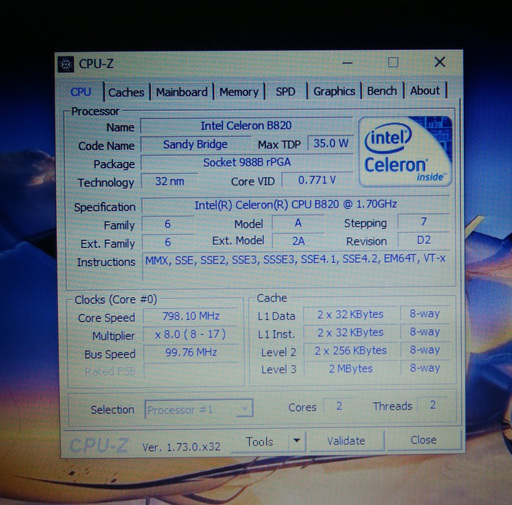
Task: Click the Validate button
Action: click(x=346, y=441)
